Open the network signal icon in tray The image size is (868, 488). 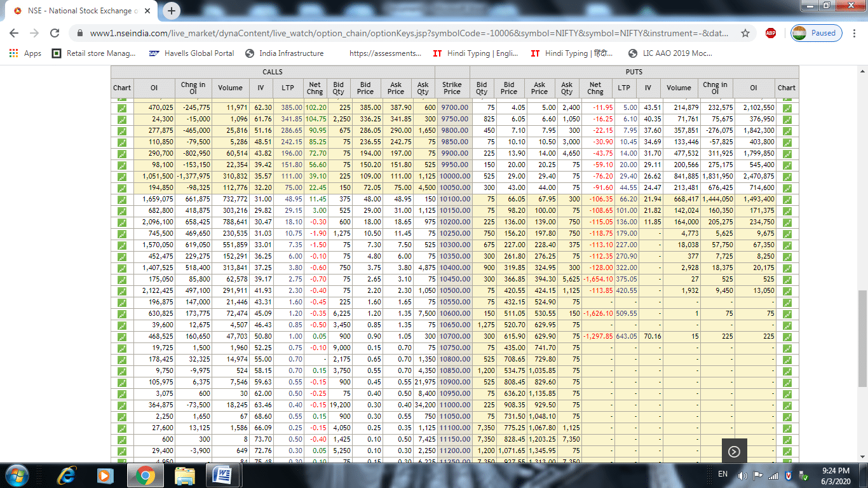coord(773,475)
